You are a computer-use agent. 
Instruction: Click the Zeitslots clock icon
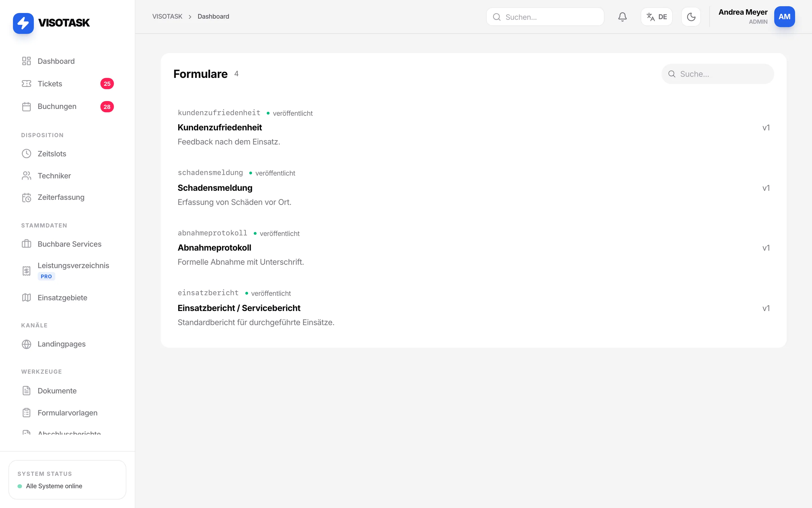(27, 154)
